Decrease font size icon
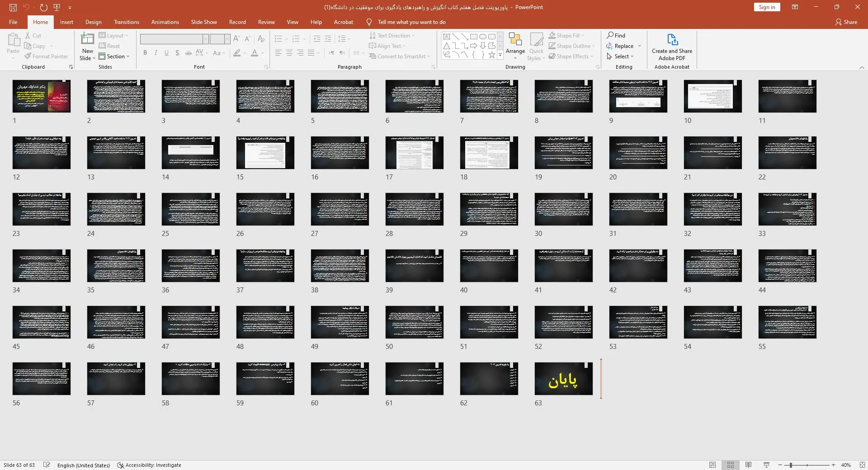 pyautogui.click(x=247, y=39)
